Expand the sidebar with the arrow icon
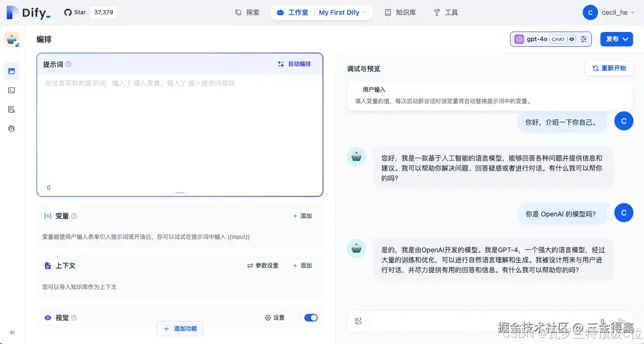This screenshot has width=644, height=344. [11, 333]
